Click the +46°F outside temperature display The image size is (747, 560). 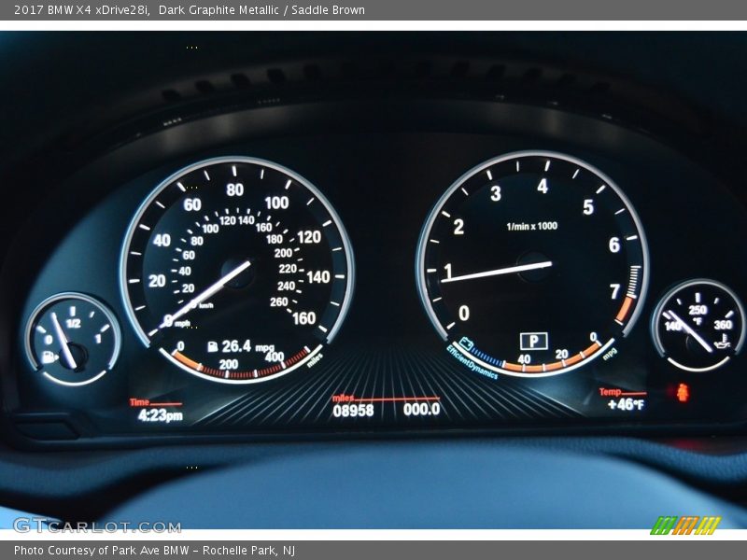click(624, 405)
